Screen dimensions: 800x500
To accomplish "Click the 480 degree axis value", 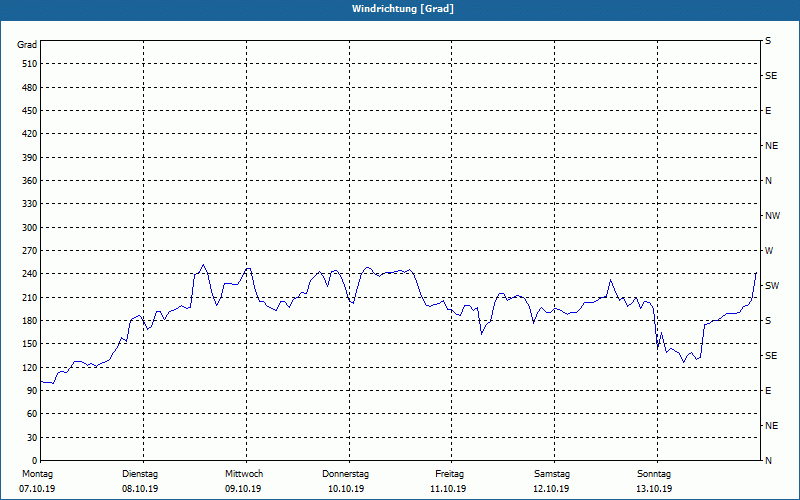I will click(30, 88).
